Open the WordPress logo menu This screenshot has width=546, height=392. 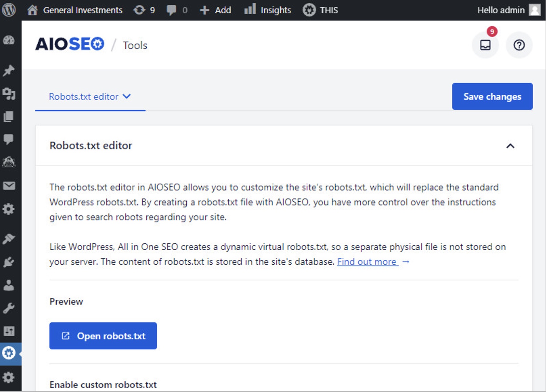tap(9, 10)
